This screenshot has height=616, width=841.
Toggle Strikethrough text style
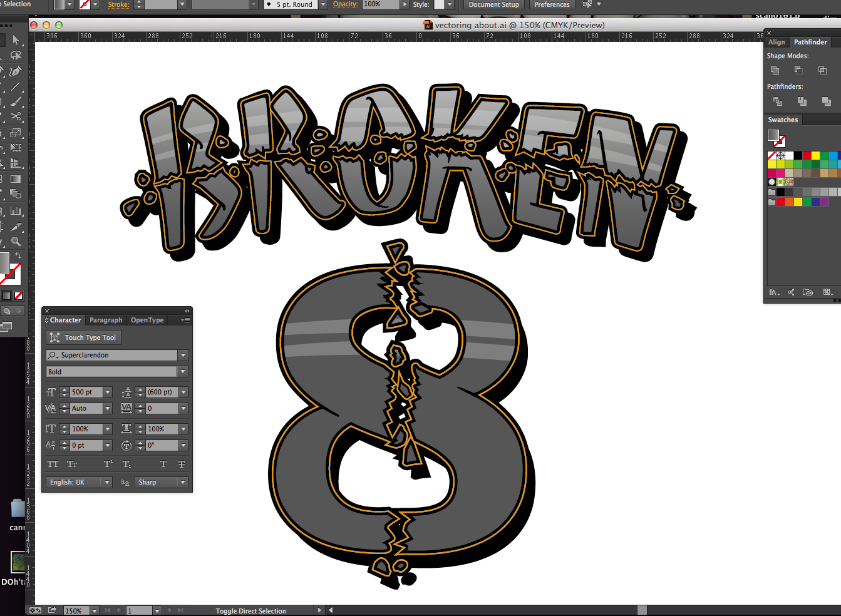[x=182, y=464]
